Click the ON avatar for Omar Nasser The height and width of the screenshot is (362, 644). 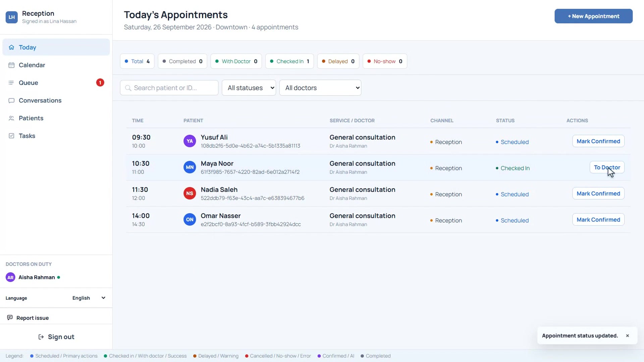pos(190,220)
